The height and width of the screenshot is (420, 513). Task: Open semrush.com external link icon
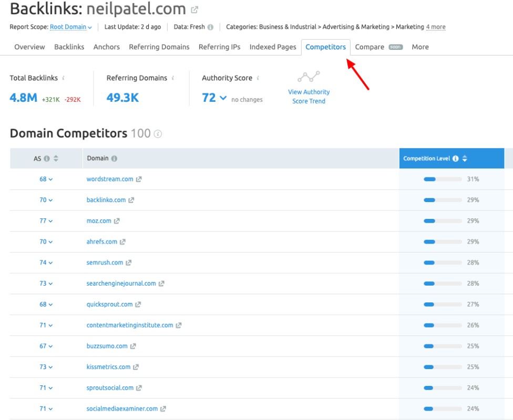click(129, 263)
